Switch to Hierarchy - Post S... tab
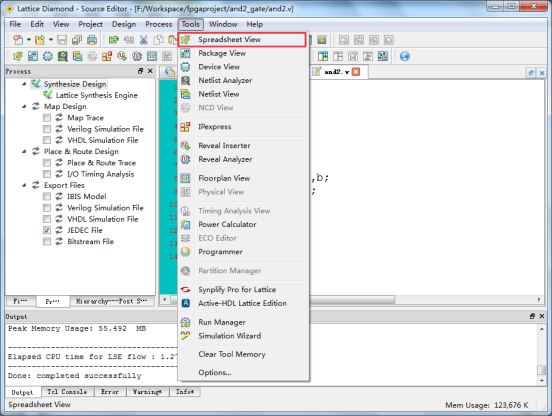The width and height of the screenshot is (552, 416). (x=112, y=301)
